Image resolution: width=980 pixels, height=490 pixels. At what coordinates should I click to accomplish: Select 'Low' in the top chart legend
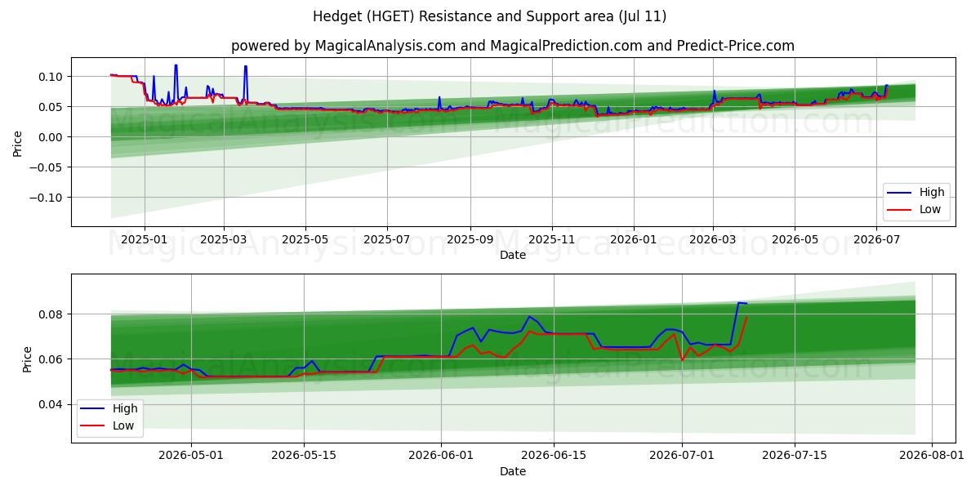pyautogui.click(x=930, y=209)
